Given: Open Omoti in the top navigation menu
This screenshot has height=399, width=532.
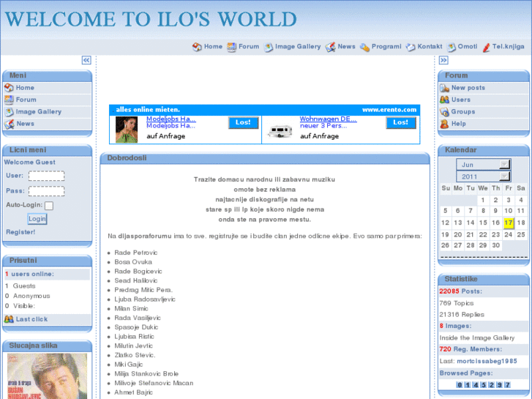Looking at the screenshot, I should coord(468,47).
